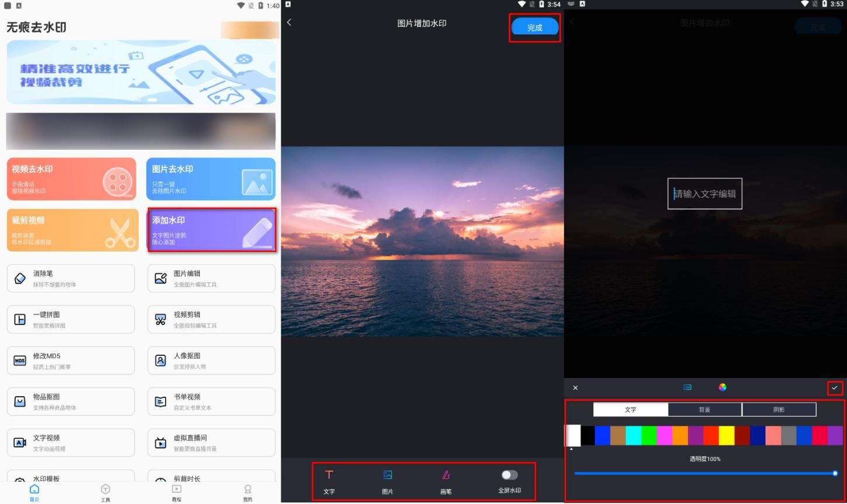This screenshot has width=847, height=504.
Task: Select the 图片 image watermark tool
Action: click(x=387, y=482)
